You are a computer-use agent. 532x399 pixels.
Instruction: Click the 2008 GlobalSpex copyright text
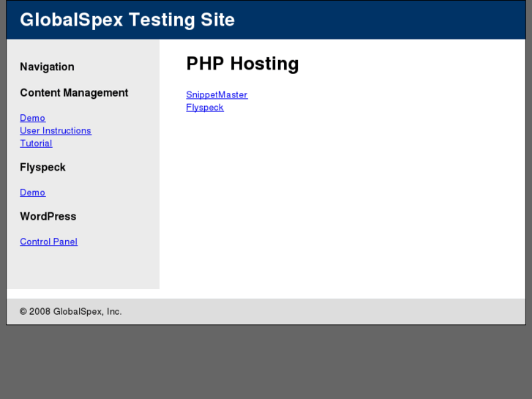pyautogui.click(x=70, y=311)
